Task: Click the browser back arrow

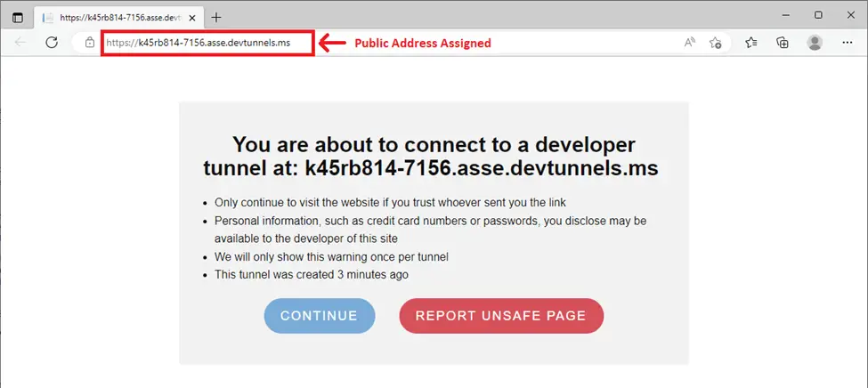Action: click(20, 43)
